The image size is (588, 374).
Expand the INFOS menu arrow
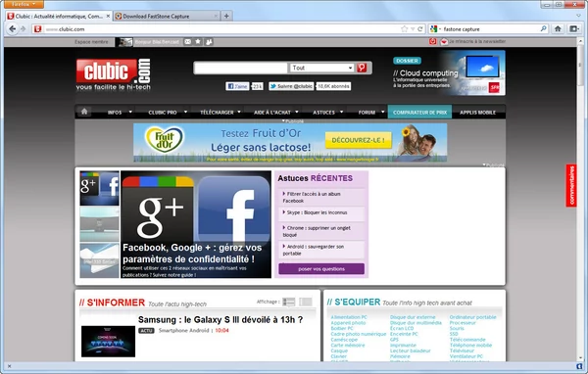point(130,112)
